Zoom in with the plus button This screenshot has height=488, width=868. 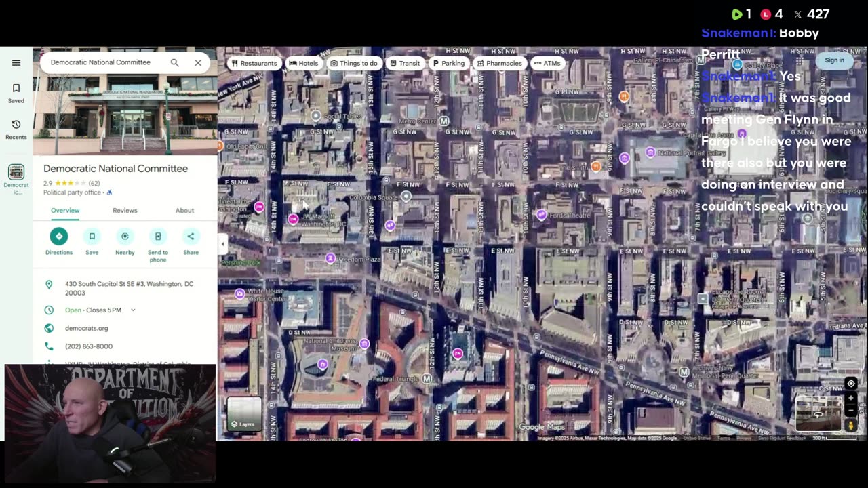pos(851,399)
